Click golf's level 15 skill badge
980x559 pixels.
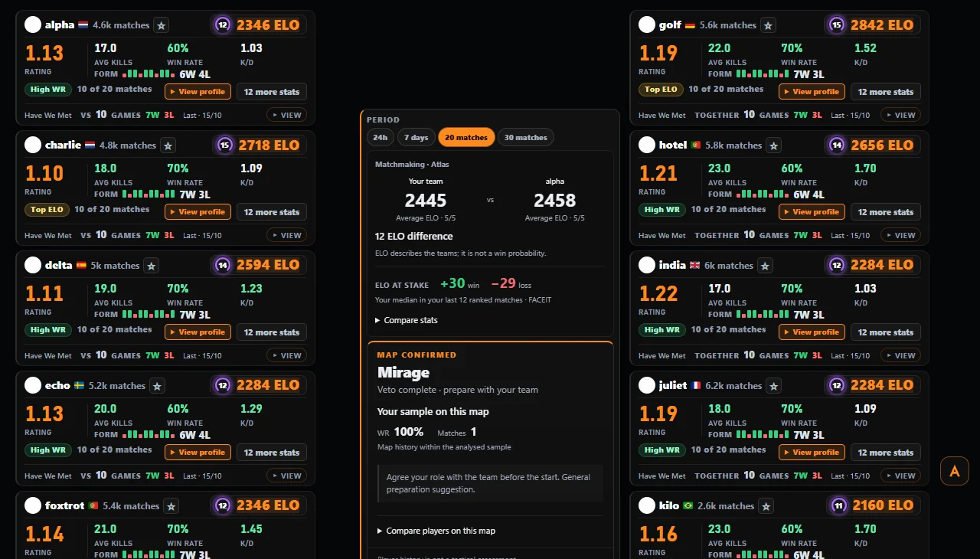coord(837,25)
